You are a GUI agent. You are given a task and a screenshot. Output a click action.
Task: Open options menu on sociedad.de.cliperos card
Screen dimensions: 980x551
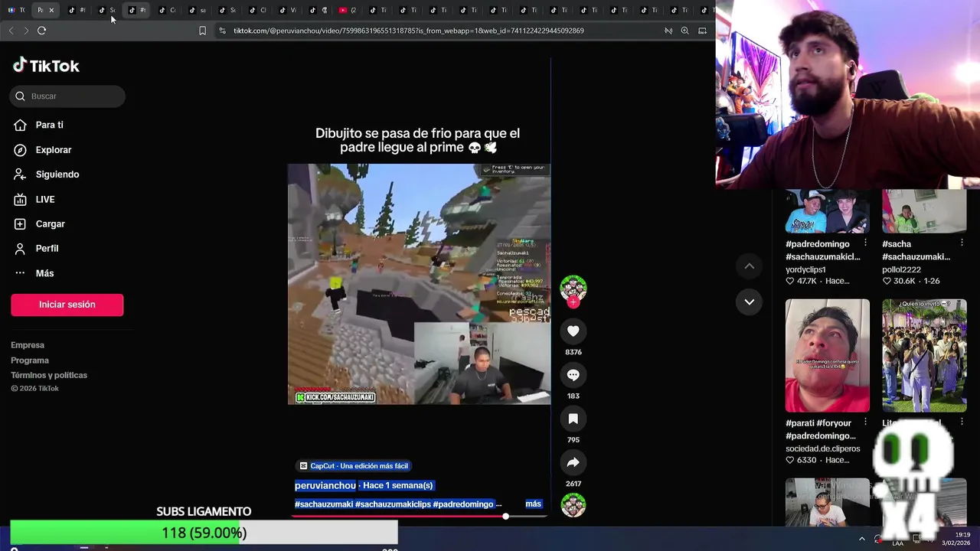[x=865, y=422]
